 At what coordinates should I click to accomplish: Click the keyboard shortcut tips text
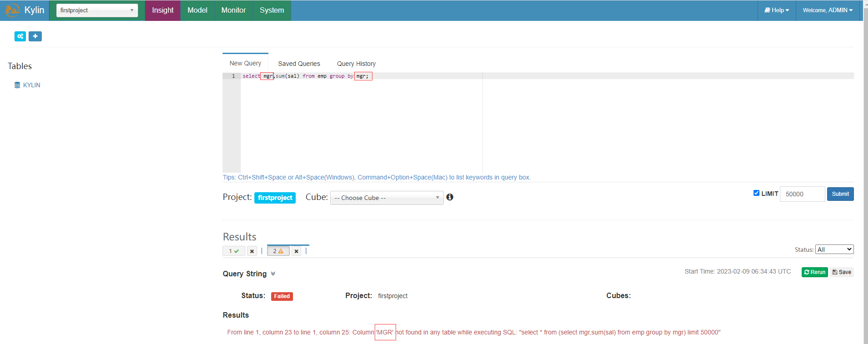pos(377,177)
